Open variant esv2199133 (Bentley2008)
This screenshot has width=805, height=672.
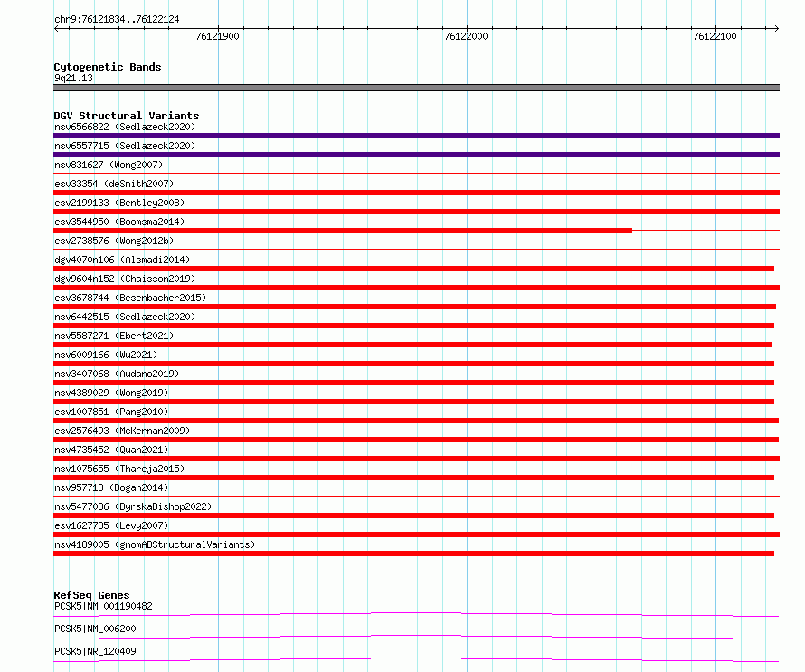119,203
